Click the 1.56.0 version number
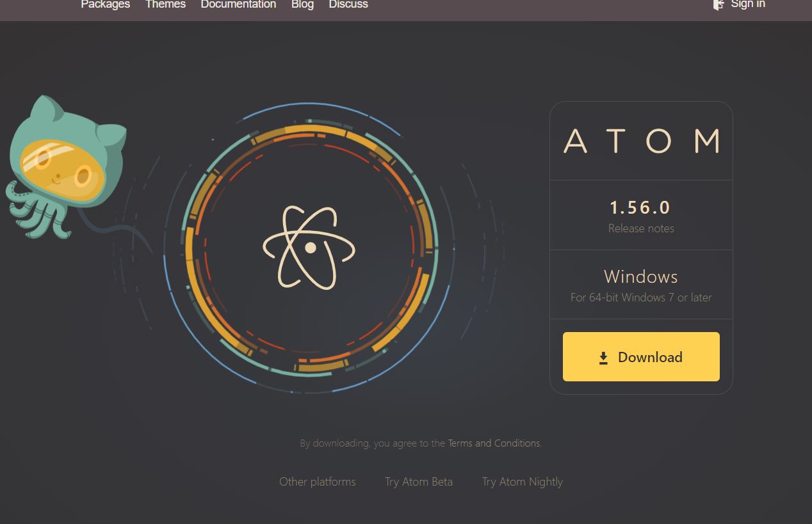The width and height of the screenshot is (812, 524). tap(640, 207)
